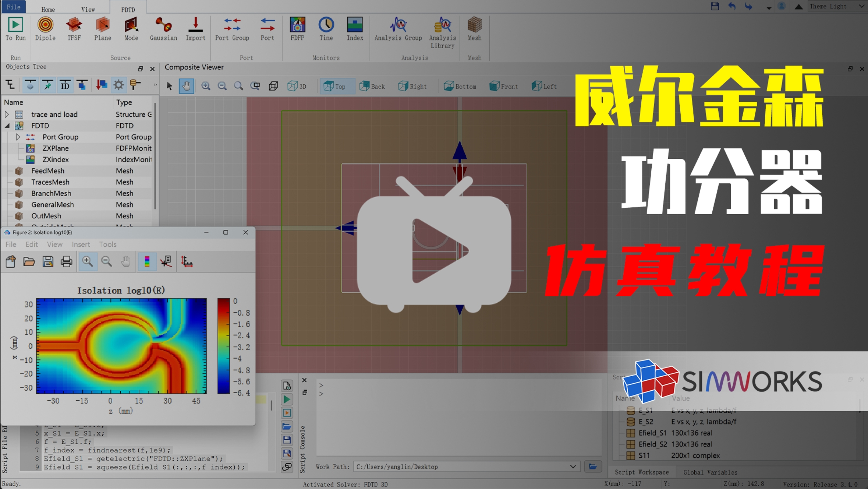The height and width of the screenshot is (489, 868).
Task: Open the Work Path dropdown
Action: tap(573, 467)
